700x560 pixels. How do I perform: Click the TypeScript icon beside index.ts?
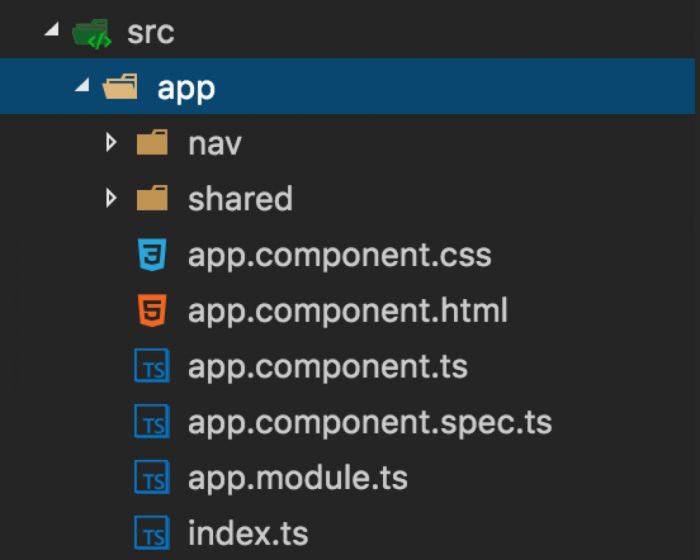point(151,534)
